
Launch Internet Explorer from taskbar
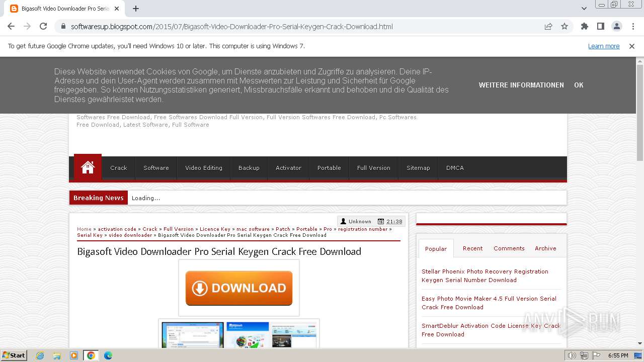coord(40,355)
